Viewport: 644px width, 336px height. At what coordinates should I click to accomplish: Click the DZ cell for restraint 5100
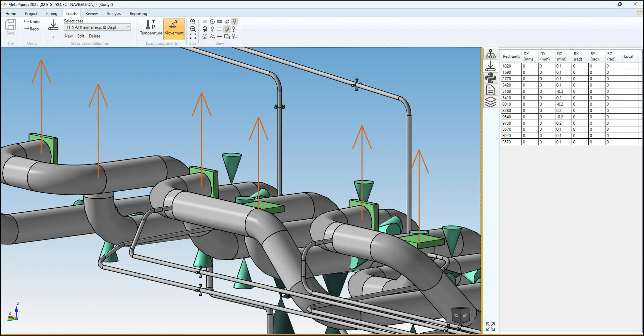pyautogui.click(x=563, y=91)
